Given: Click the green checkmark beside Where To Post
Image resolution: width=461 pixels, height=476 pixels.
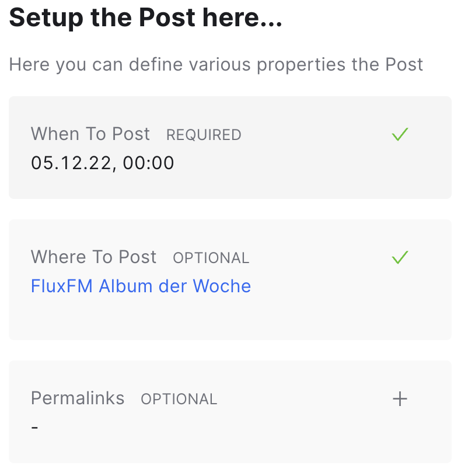Looking at the screenshot, I should [x=400, y=257].
